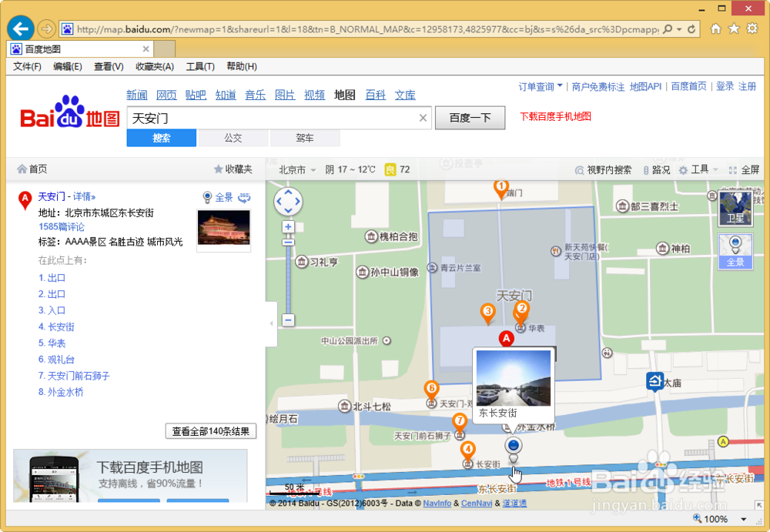Screen dimensions: 770x532
Task: Select orange map marker number 7
Action: click(x=459, y=423)
